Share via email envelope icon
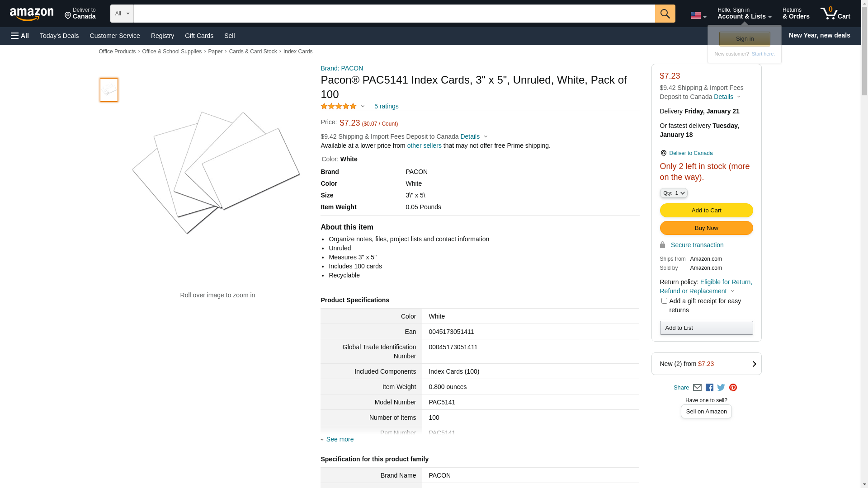Image resolution: width=868 pixels, height=488 pixels. (x=697, y=388)
